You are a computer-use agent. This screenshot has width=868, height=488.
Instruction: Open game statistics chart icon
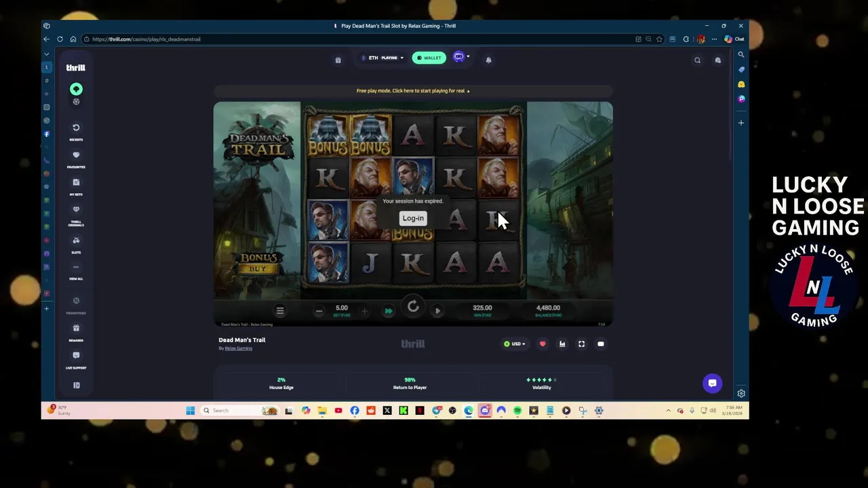tap(562, 344)
